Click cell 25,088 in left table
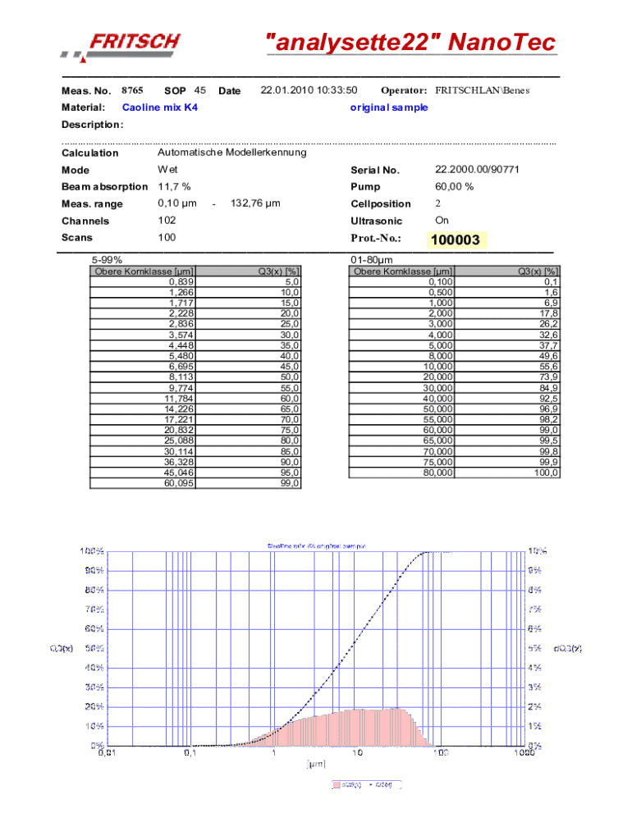This screenshot has height=840, width=632. tap(143, 441)
